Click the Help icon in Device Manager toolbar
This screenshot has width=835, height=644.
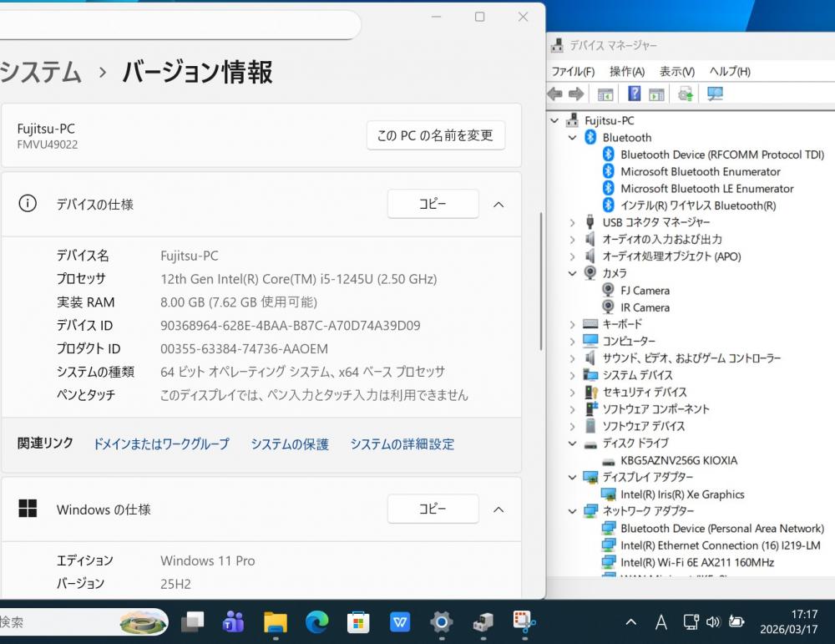[x=635, y=94]
